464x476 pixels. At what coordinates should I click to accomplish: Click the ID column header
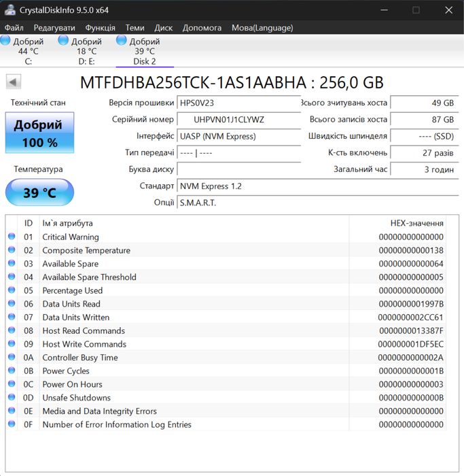coord(29,223)
